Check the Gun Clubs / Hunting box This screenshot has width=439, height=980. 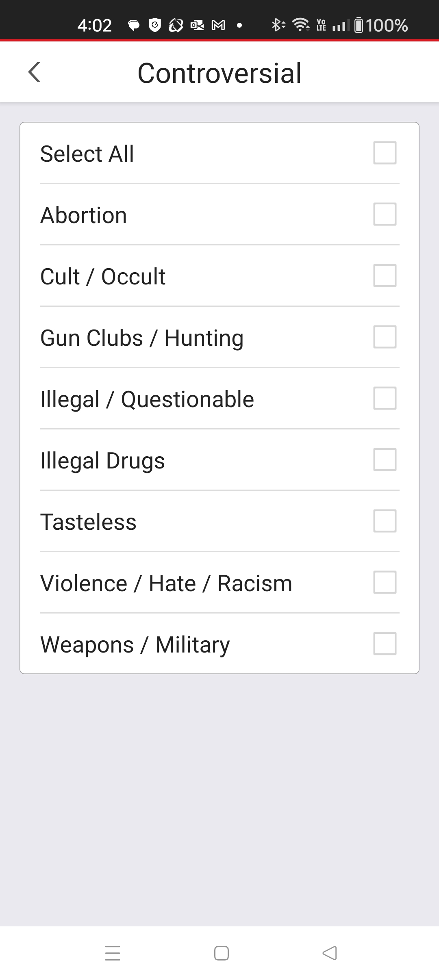point(385,337)
